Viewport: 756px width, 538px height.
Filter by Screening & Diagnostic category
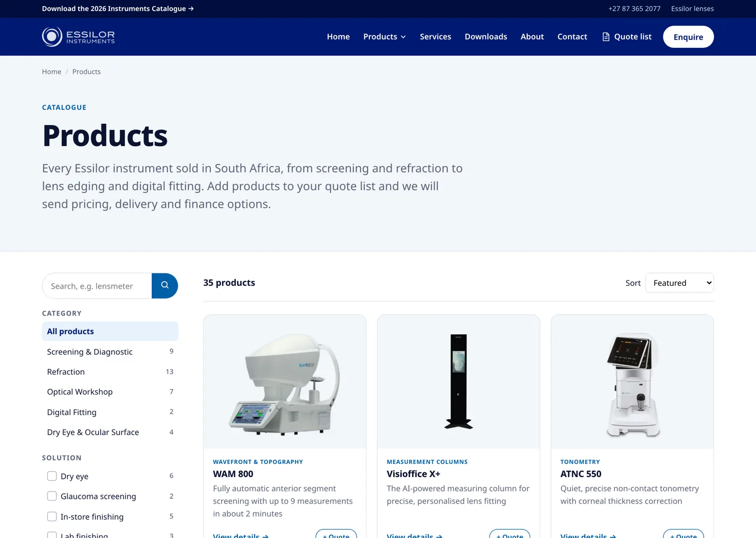[x=110, y=351]
